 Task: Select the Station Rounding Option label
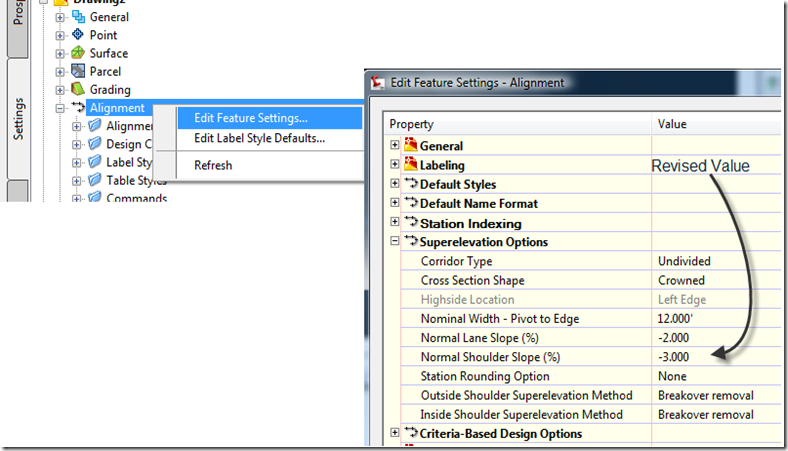coord(485,376)
